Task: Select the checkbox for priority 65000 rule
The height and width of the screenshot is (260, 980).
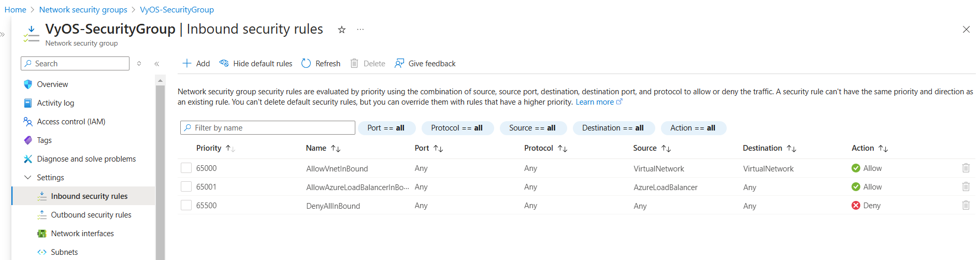Action: tap(186, 168)
